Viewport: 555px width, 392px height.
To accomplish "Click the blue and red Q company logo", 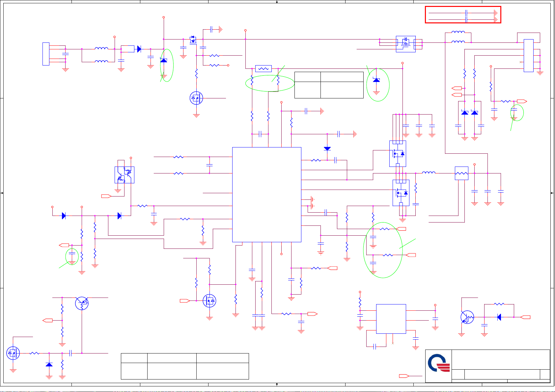I will [439, 363].
